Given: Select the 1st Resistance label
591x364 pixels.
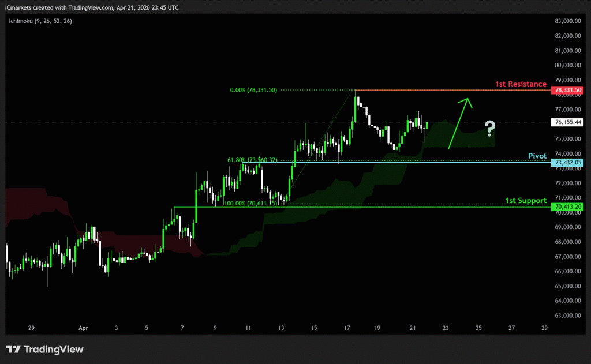Looking at the screenshot, I should coord(520,84).
